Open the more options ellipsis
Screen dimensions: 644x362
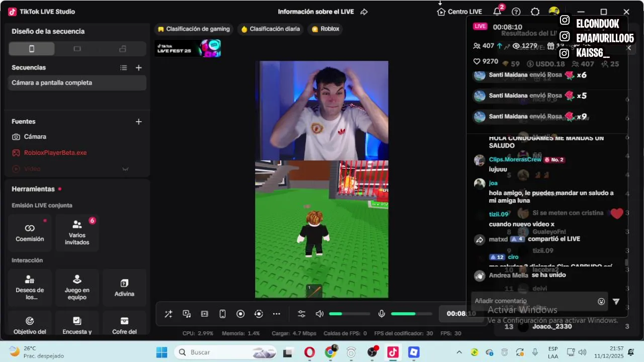point(277,314)
